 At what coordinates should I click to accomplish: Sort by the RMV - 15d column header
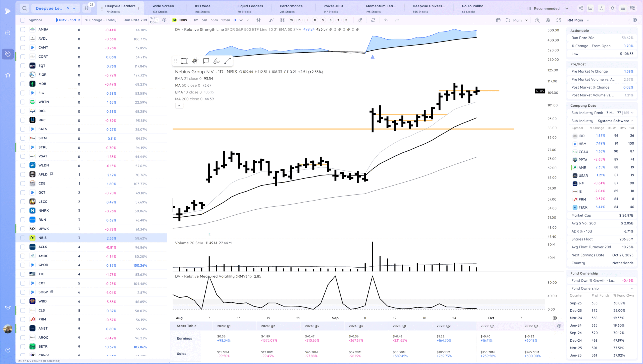click(x=68, y=20)
